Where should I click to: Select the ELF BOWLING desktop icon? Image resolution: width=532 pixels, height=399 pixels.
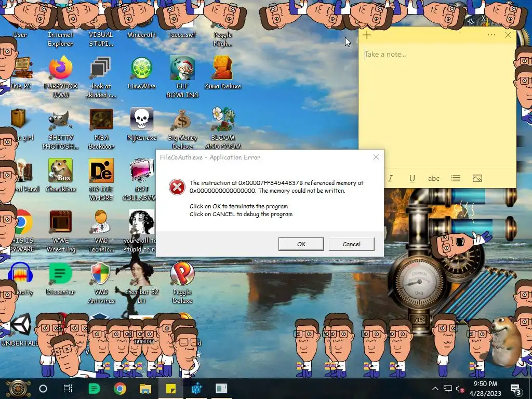point(182,77)
